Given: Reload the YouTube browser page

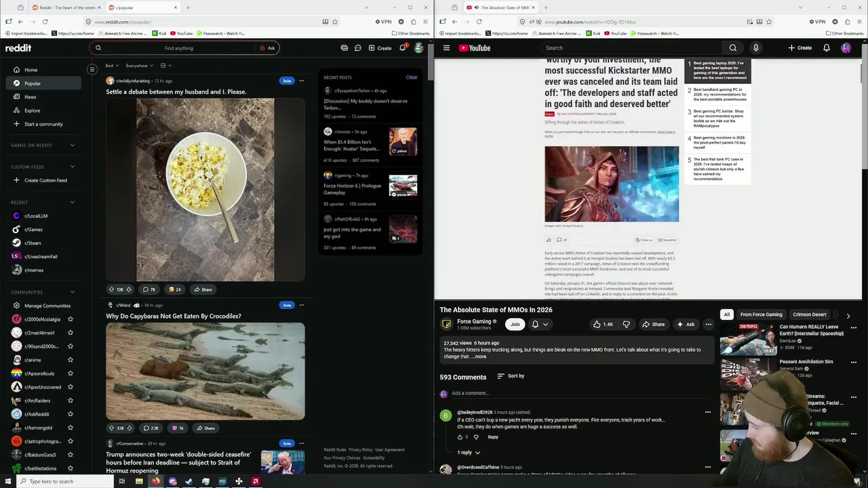Looking at the screenshot, I should click(479, 22).
